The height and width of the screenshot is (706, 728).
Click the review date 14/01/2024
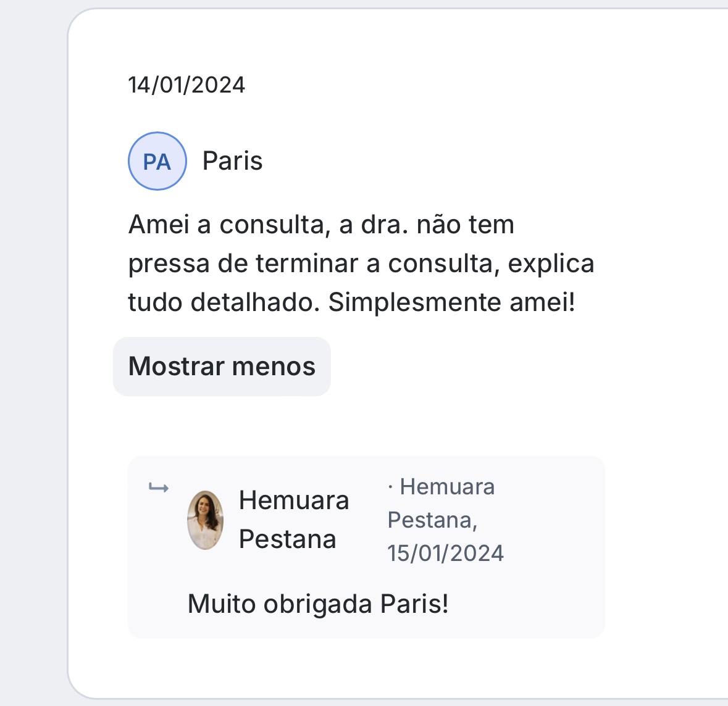click(186, 85)
